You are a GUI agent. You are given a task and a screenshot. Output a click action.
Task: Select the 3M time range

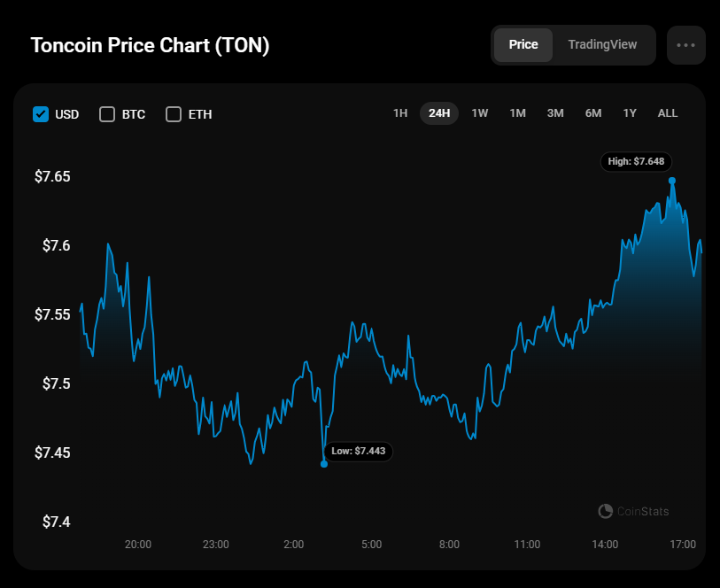click(x=555, y=113)
